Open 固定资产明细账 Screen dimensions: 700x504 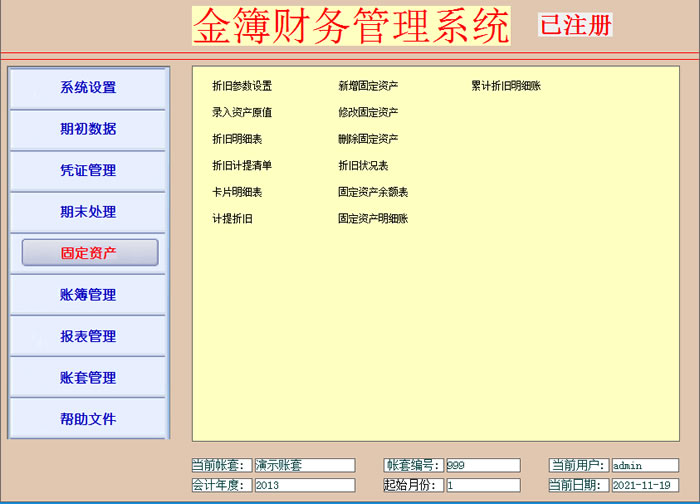pos(373,219)
